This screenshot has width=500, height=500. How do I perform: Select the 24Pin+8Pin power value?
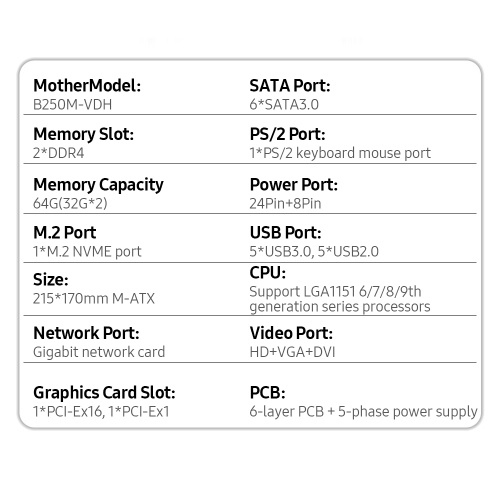click(x=285, y=203)
